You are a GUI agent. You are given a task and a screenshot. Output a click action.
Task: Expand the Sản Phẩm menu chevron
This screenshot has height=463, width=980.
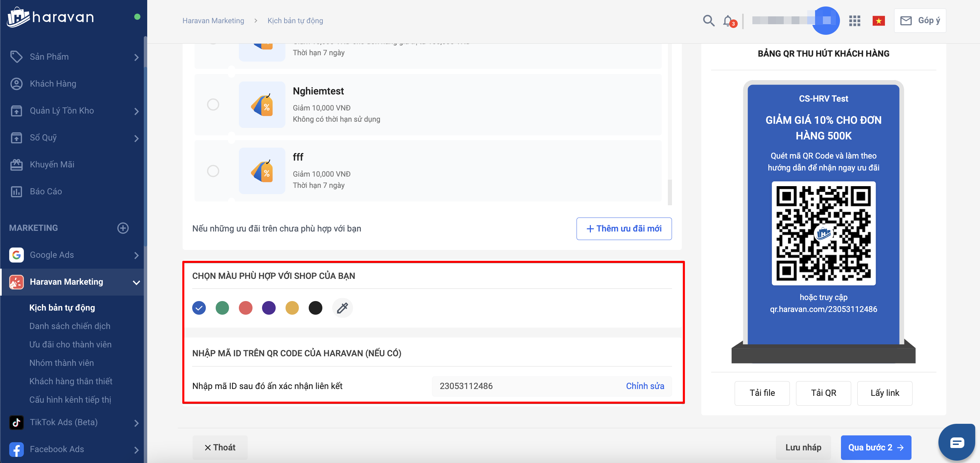136,57
